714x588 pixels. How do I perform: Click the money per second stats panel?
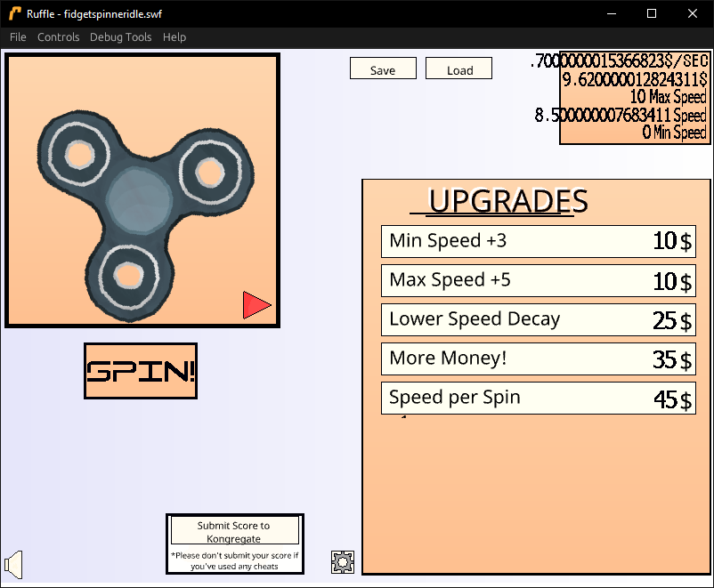click(x=634, y=98)
